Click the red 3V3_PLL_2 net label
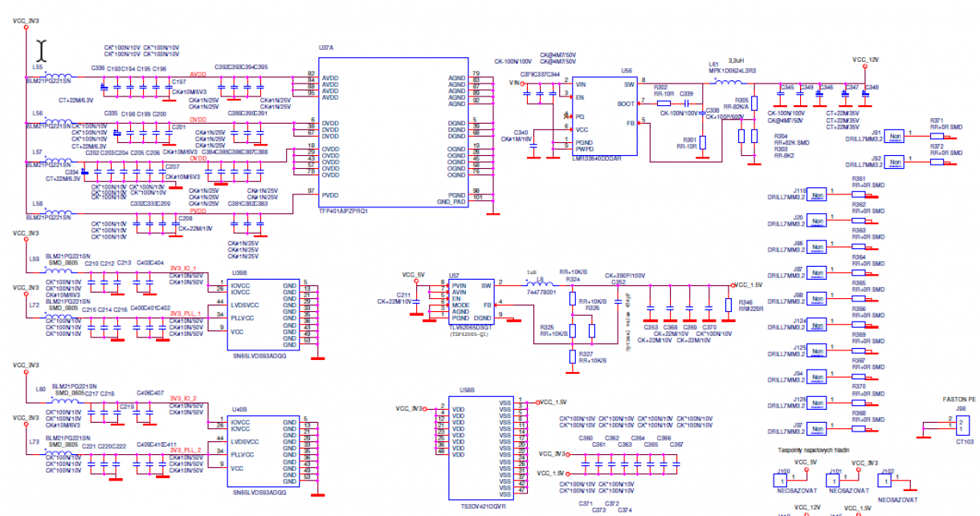 [186, 450]
